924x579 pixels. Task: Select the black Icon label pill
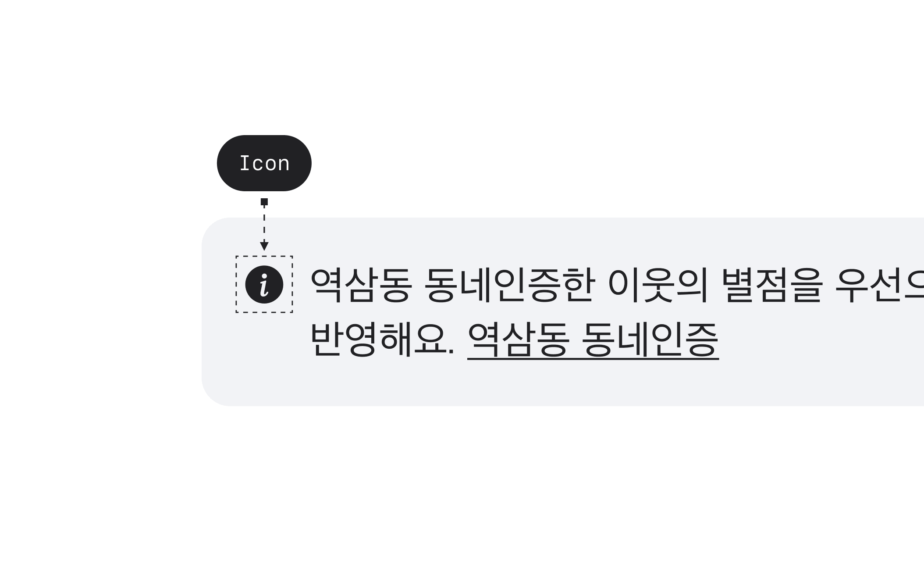[x=264, y=163]
